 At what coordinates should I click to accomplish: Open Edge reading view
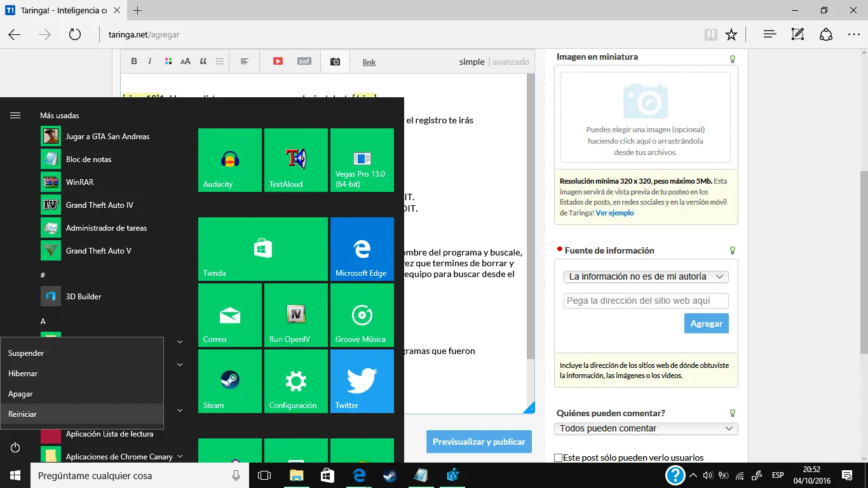(711, 34)
